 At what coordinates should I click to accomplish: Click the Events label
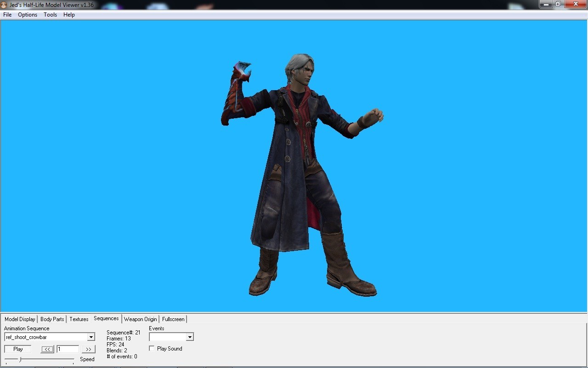157,328
